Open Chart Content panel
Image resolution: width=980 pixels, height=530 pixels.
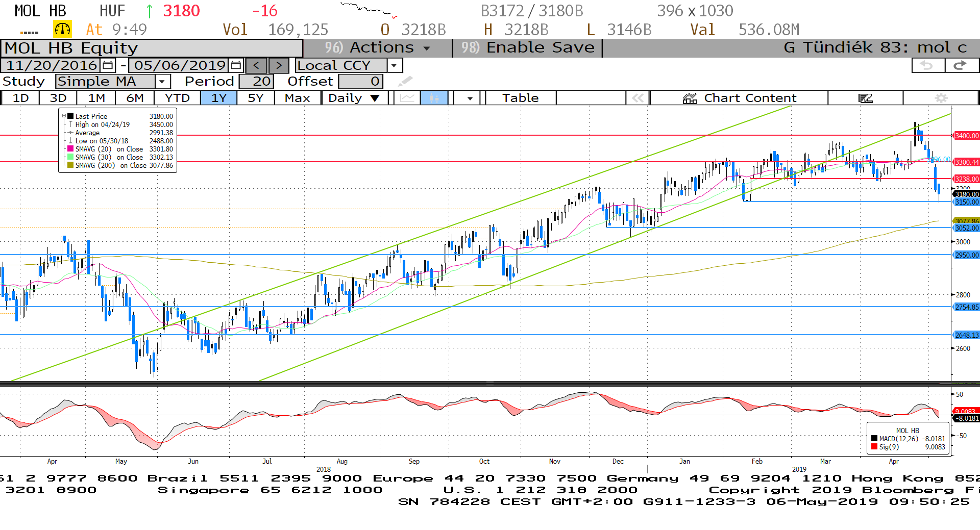739,98
